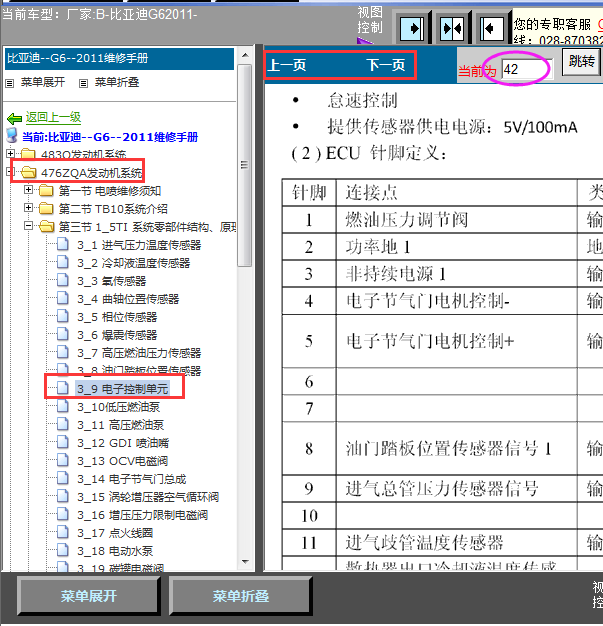Expand 第一节 电喷维修须知 node

pyautogui.click(x=28, y=189)
